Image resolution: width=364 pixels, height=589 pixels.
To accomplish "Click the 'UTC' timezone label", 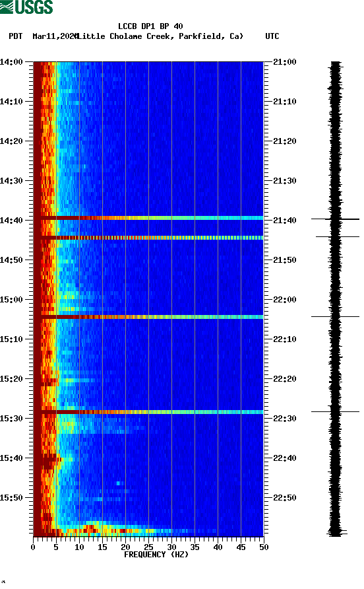I will point(272,36).
